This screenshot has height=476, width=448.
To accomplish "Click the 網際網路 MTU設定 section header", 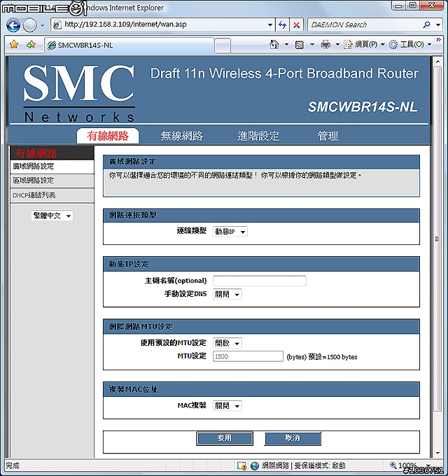I will coord(261,327).
